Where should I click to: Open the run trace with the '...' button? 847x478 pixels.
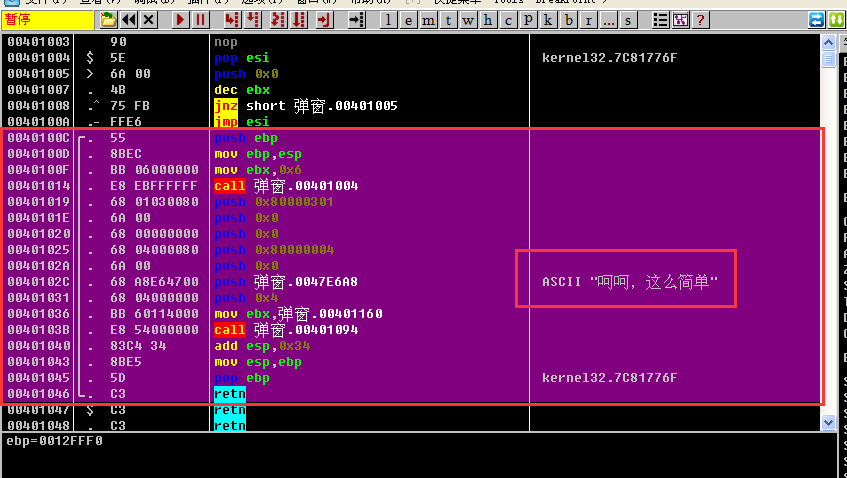(x=608, y=20)
